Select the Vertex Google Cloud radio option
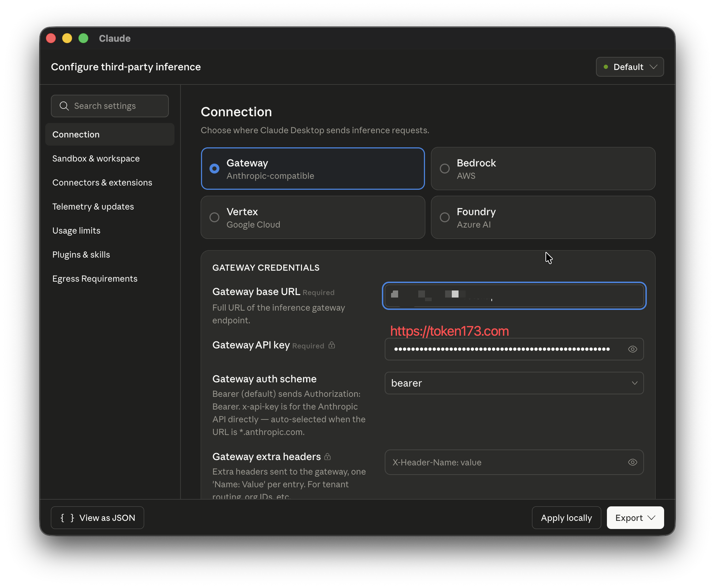This screenshot has height=588, width=715. point(313,217)
